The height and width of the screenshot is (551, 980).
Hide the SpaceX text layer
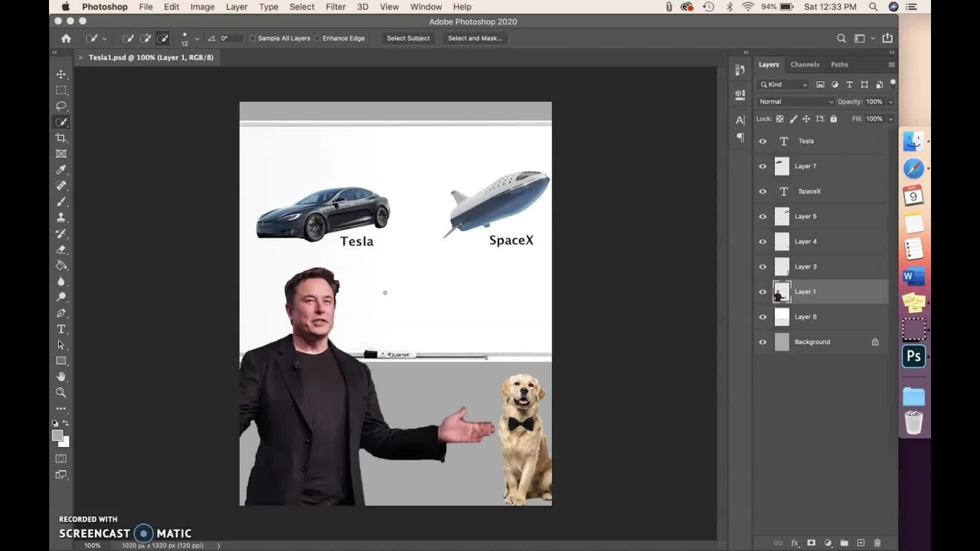763,191
